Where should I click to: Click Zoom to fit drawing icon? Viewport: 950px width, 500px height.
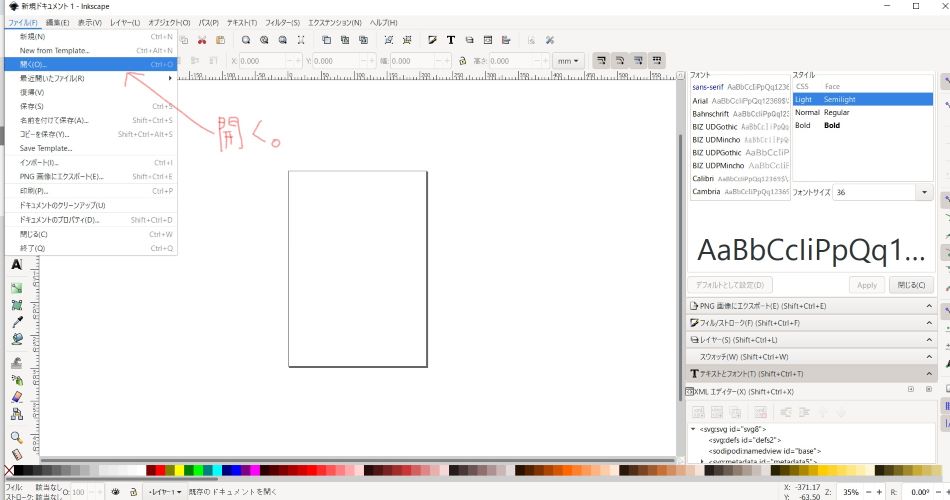(264, 40)
